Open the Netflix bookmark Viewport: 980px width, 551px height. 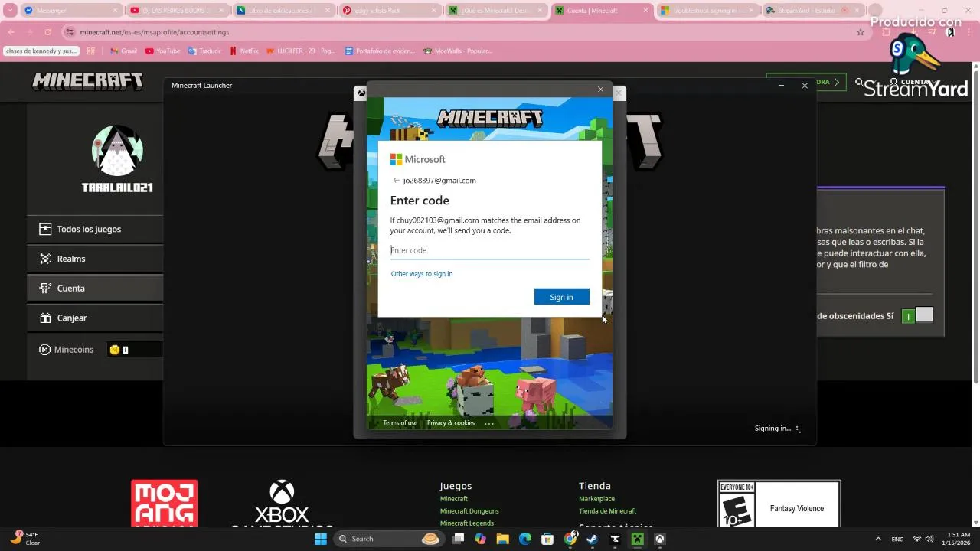tap(244, 51)
